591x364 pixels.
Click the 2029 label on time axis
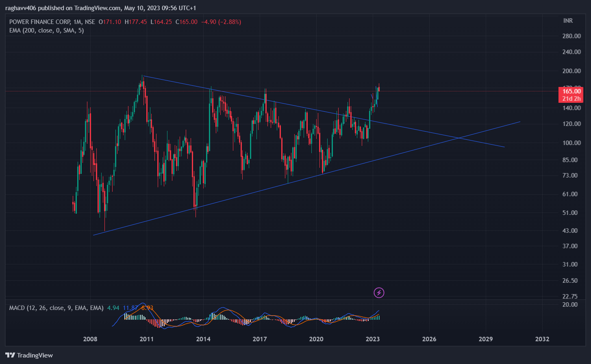(x=486, y=339)
